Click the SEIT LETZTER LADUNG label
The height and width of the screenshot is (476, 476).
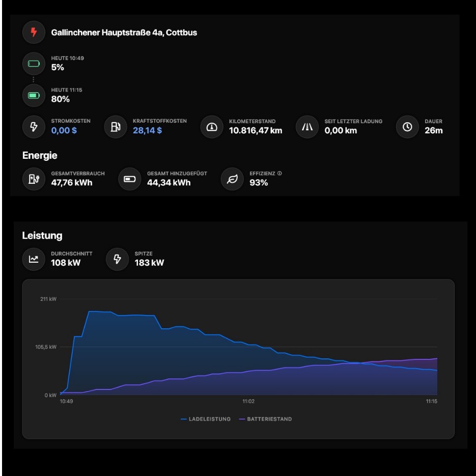pos(353,122)
